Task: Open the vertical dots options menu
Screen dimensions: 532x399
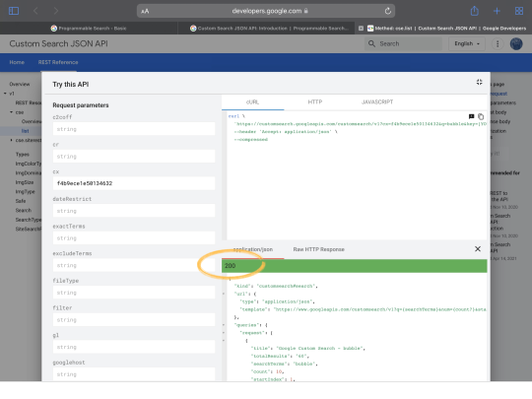Action: coord(498,43)
